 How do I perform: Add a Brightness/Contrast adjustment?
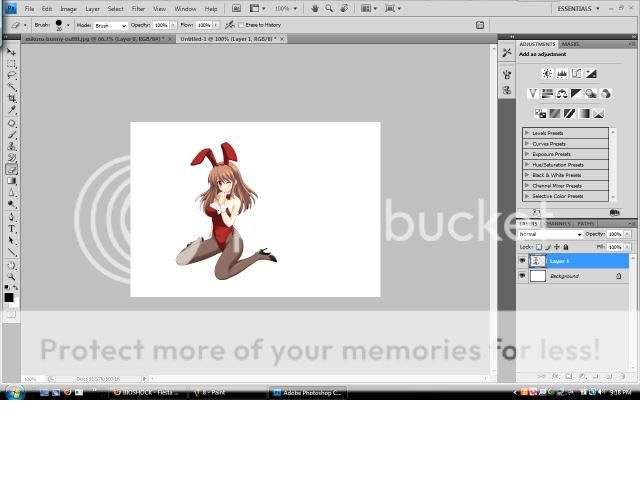point(547,73)
